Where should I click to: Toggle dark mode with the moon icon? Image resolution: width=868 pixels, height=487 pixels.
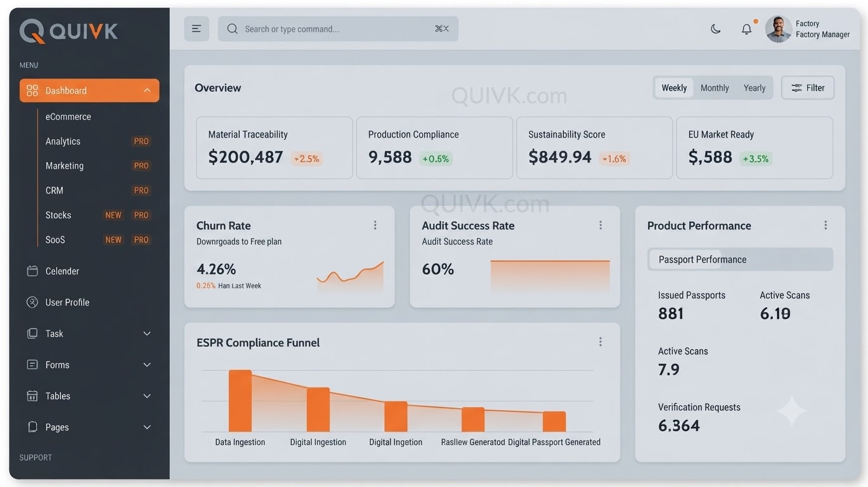click(x=716, y=29)
